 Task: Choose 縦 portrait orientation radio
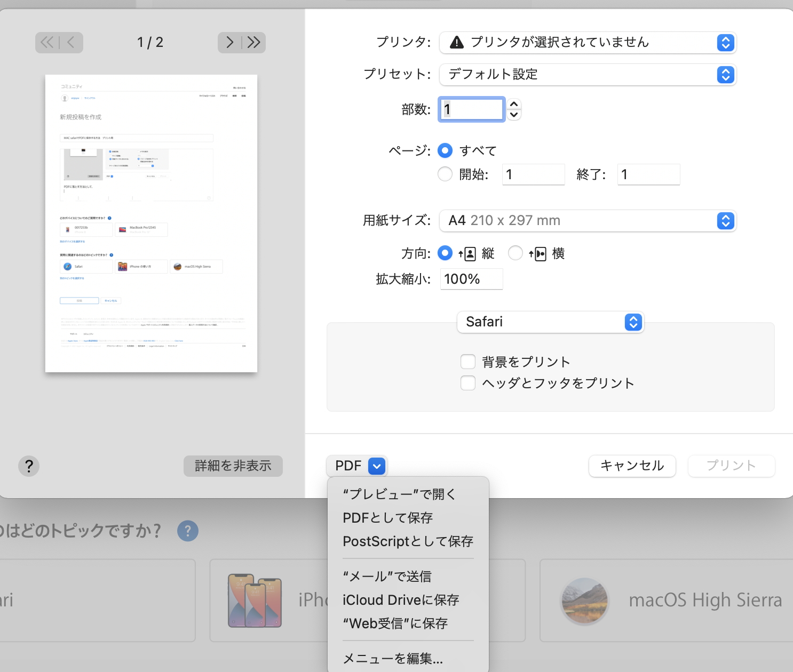(x=445, y=253)
